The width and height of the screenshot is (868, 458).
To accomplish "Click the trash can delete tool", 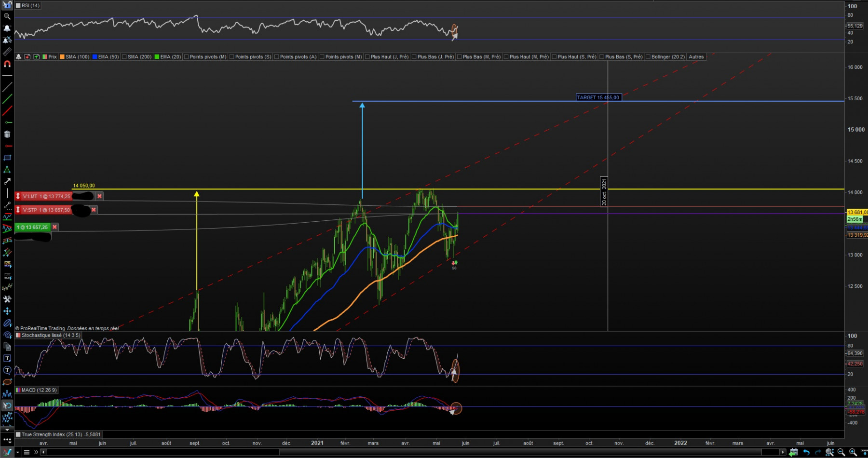I will (7, 135).
